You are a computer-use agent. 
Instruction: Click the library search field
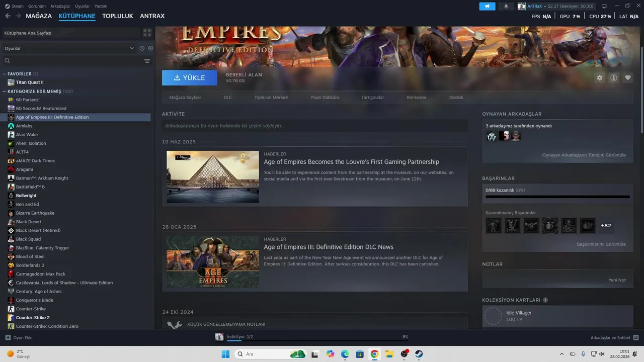click(x=72, y=61)
